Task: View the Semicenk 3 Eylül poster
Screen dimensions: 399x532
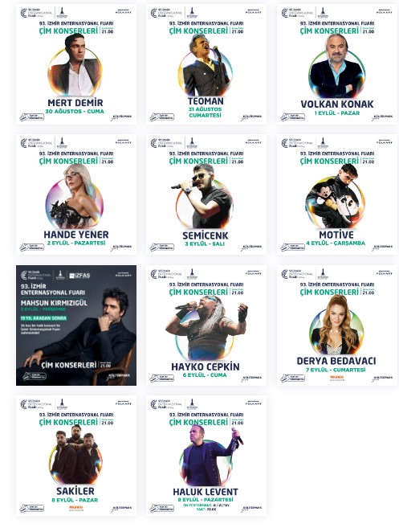Action: (206, 194)
